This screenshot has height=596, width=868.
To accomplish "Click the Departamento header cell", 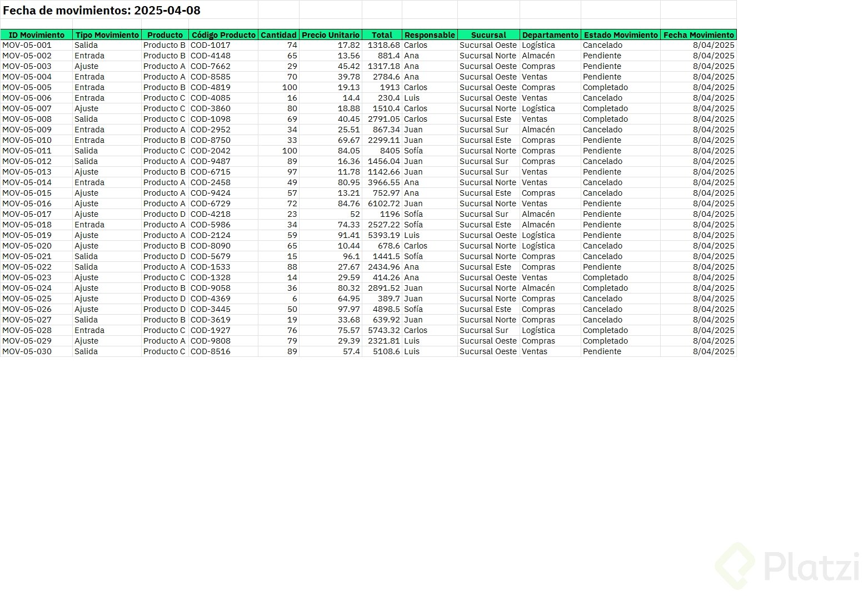I will pos(550,34).
